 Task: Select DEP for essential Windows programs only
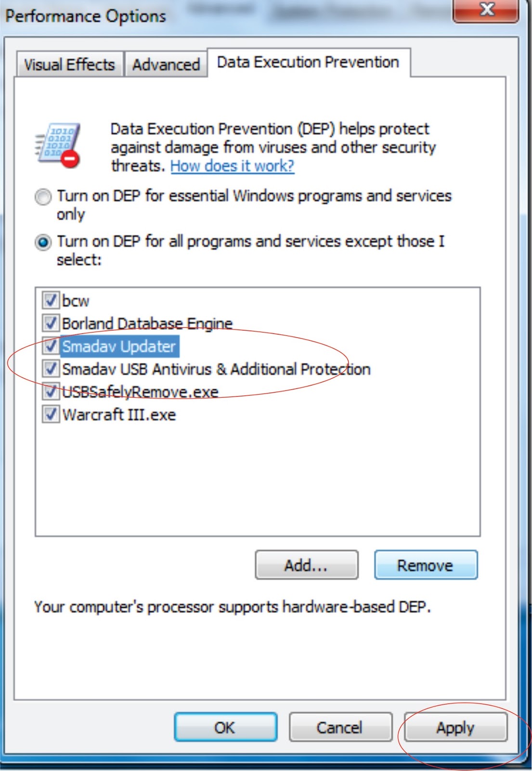click(x=43, y=197)
